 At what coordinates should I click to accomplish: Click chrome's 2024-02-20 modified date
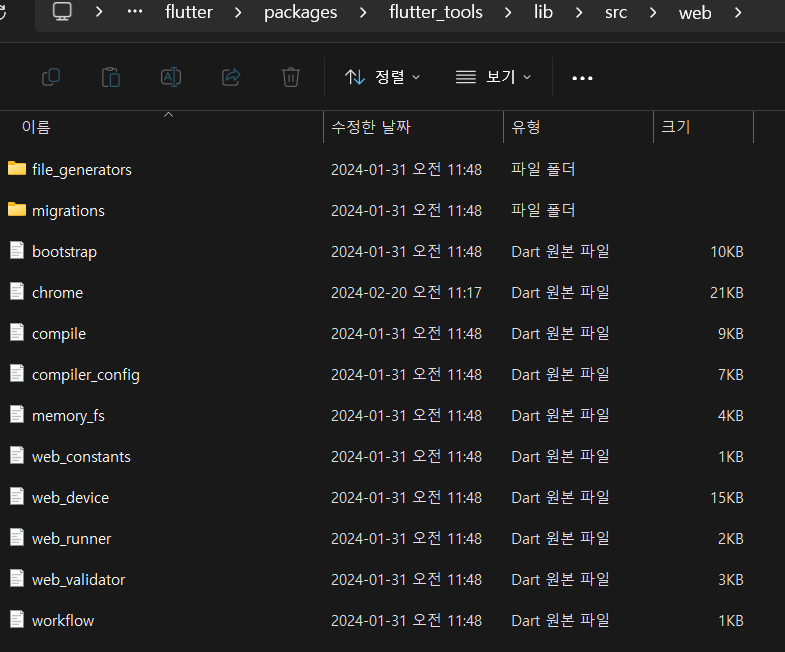tap(406, 292)
